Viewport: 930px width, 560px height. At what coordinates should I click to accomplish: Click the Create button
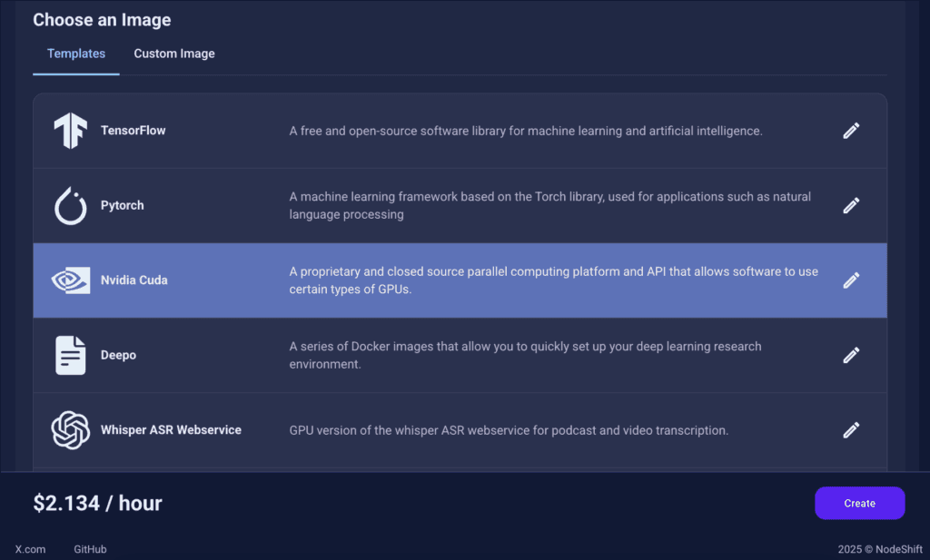click(x=859, y=503)
